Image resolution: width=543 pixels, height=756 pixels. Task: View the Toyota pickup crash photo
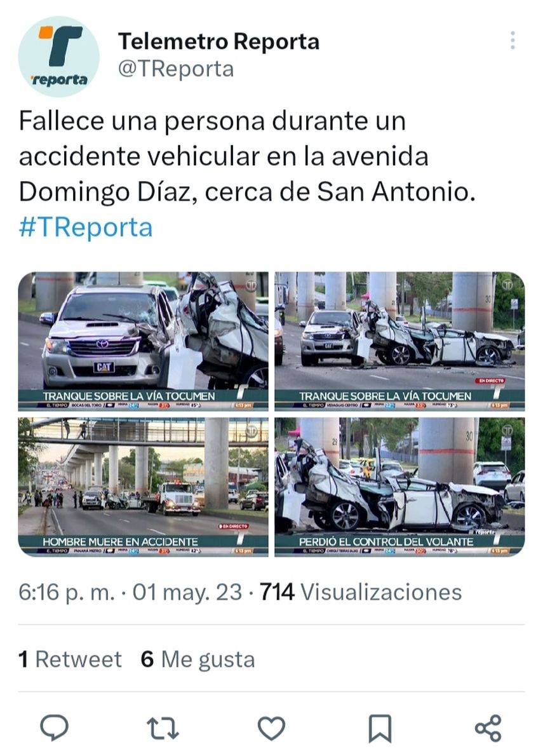[143, 341]
